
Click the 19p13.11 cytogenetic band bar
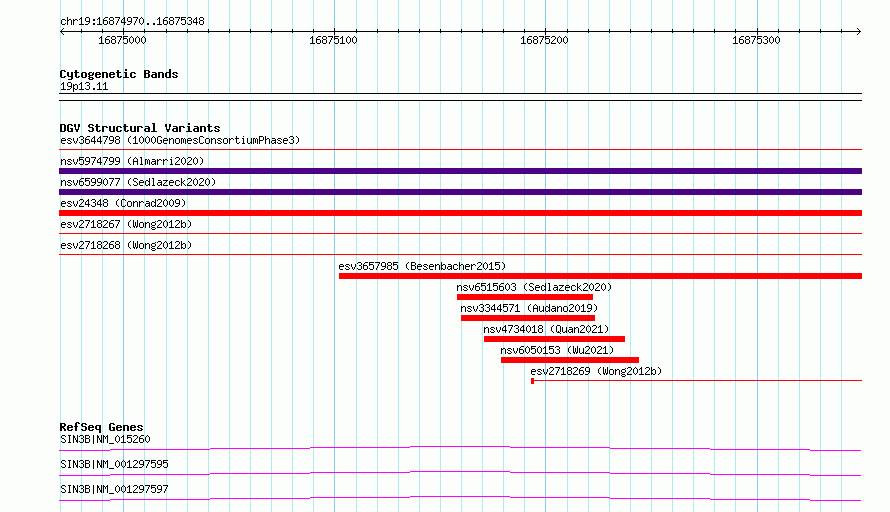460,97
